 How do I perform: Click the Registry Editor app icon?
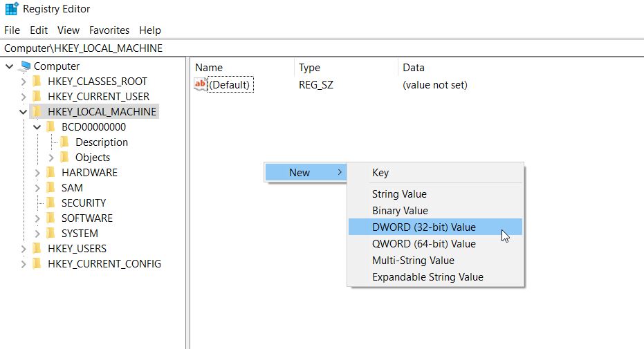(x=12, y=8)
